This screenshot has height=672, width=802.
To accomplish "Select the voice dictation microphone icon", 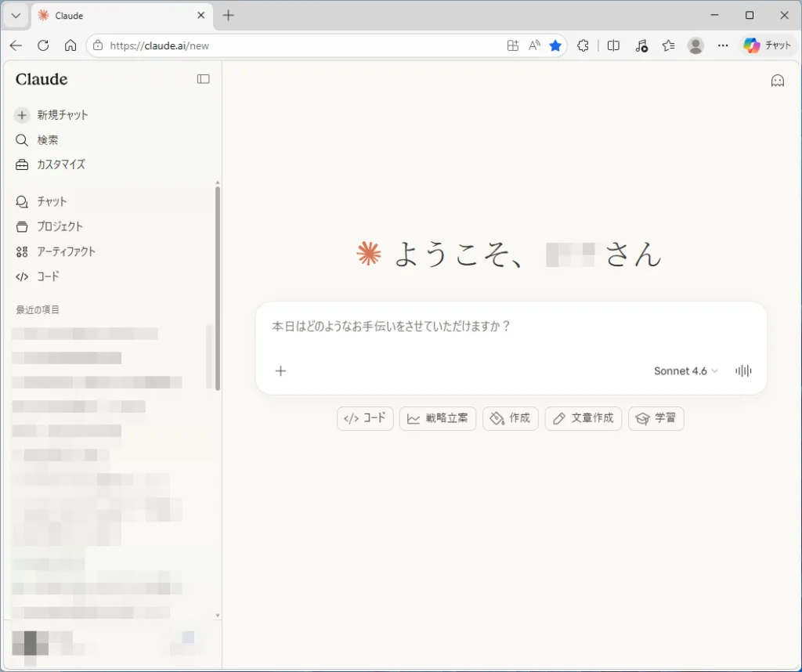I will pos(742,370).
